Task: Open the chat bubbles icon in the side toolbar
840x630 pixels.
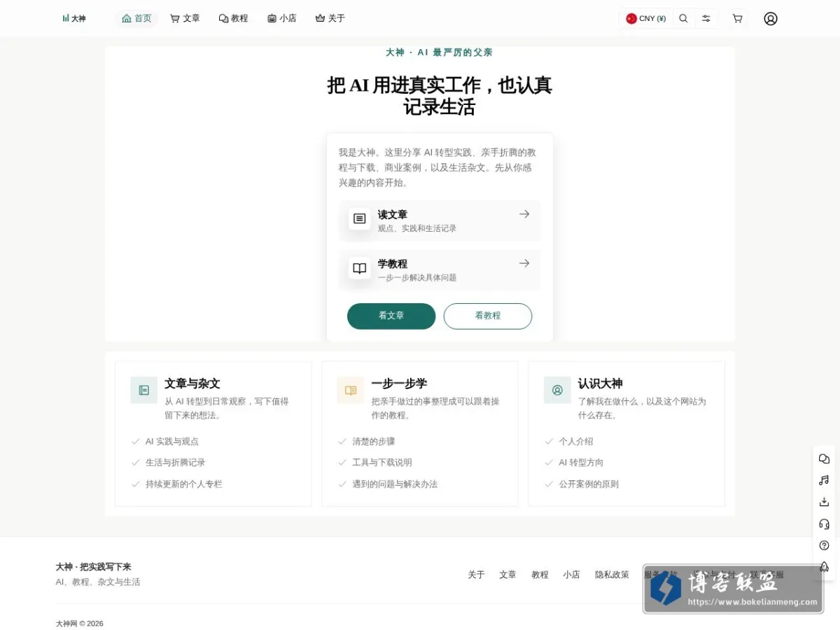Action: [824, 459]
